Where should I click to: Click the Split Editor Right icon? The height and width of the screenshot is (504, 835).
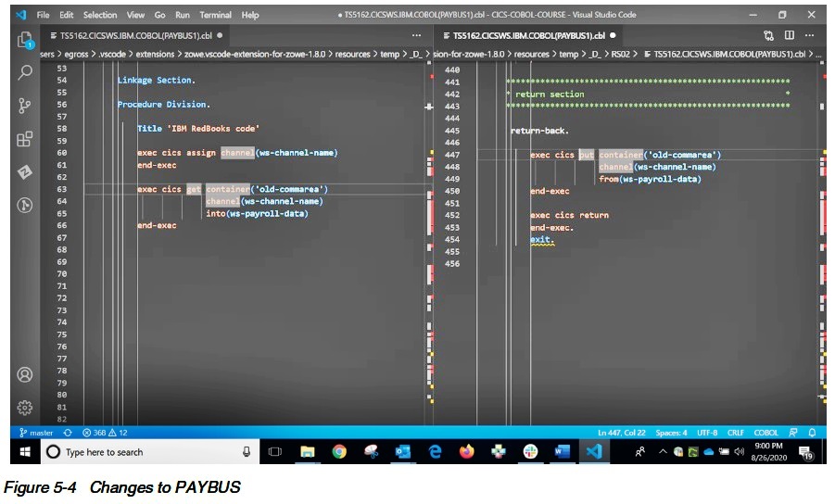(790, 35)
